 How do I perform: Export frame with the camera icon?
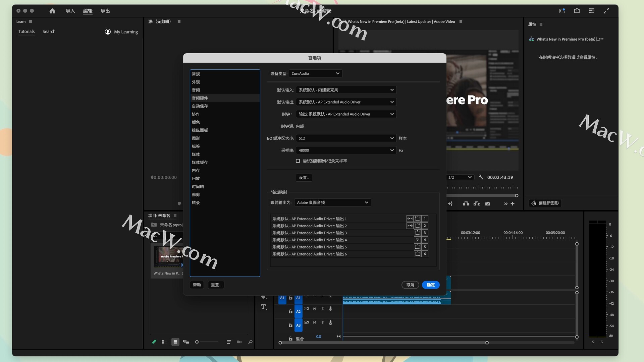point(488,204)
